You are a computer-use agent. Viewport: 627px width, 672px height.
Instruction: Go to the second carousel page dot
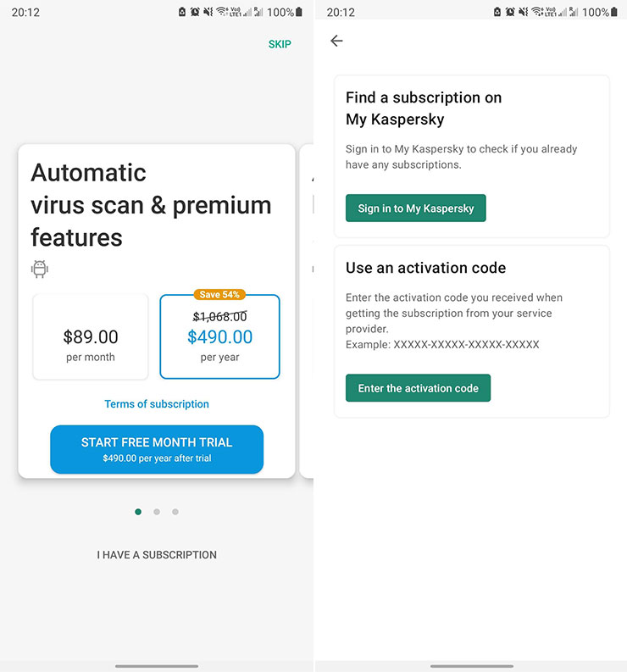(157, 512)
